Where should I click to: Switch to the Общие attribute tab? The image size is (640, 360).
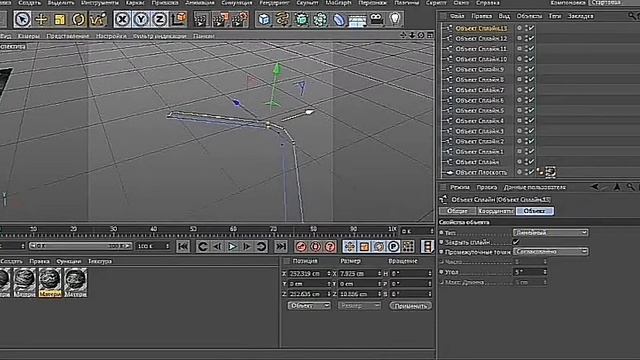click(x=457, y=211)
